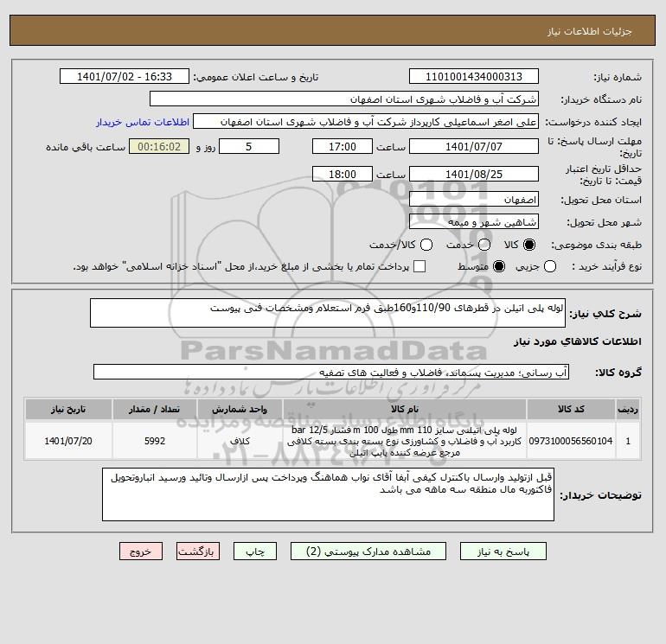Click the request creator name field
Viewport: 666px width, 644px height.
(366, 121)
